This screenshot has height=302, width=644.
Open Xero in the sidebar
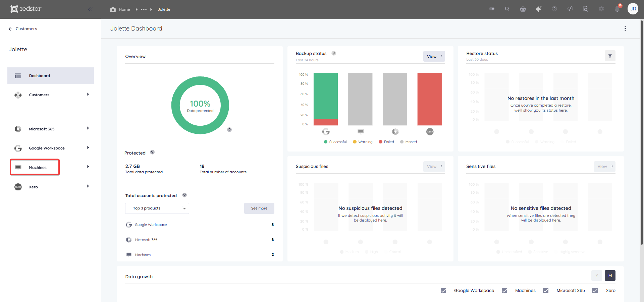tap(33, 187)
